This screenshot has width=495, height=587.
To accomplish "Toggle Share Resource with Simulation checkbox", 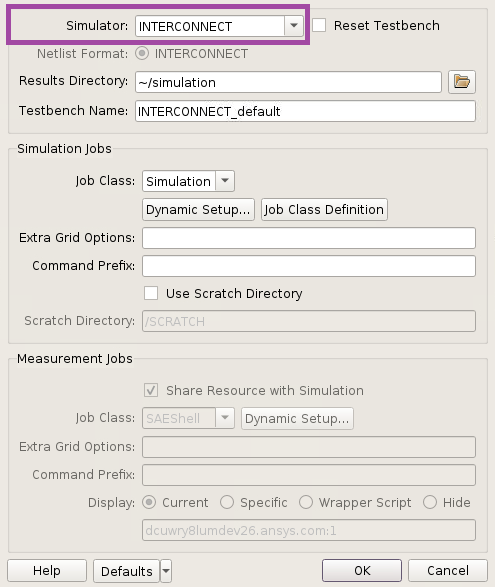I will pyautogui.click(x=151, y=390).
